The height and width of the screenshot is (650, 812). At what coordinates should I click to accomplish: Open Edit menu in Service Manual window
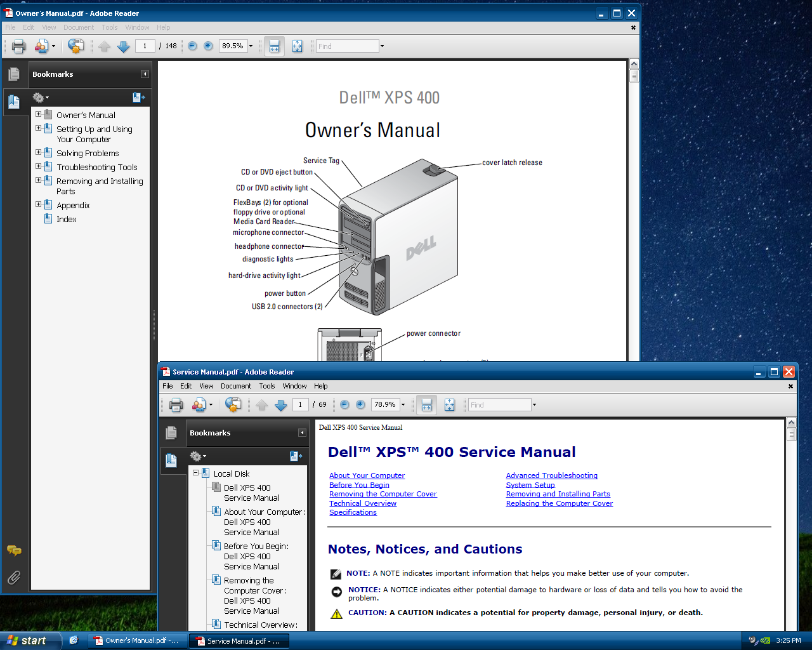click(186, 386)
